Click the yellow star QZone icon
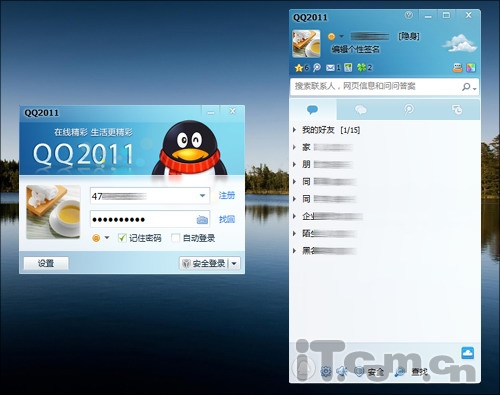Screen dimensions: 500x395 pos(298,68)
